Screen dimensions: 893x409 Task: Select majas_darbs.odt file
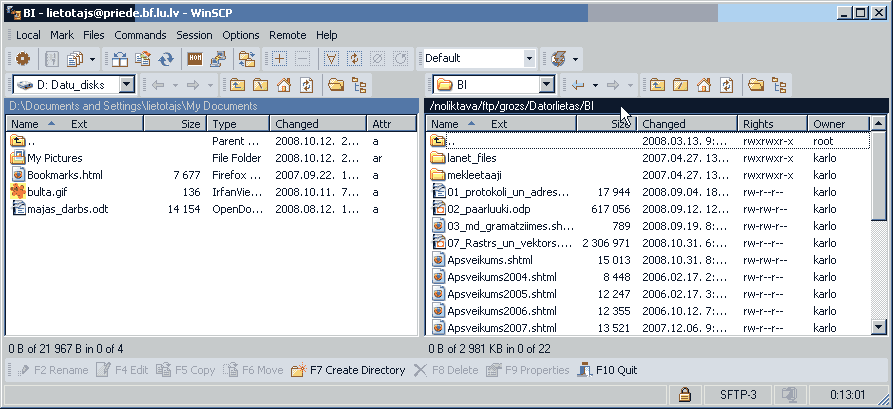[x=59, y=209]
